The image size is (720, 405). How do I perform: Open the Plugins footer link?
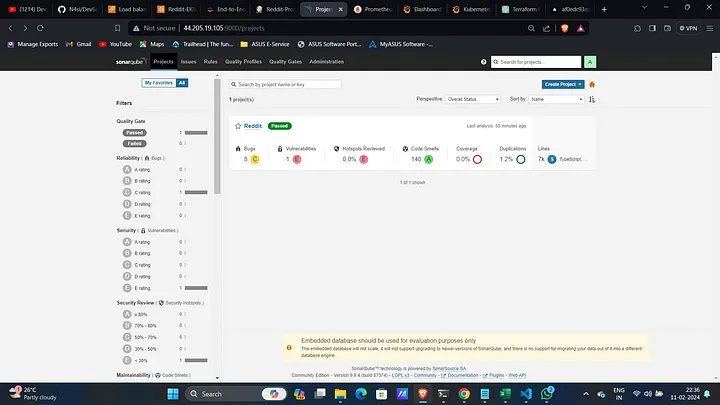[496, 375]
